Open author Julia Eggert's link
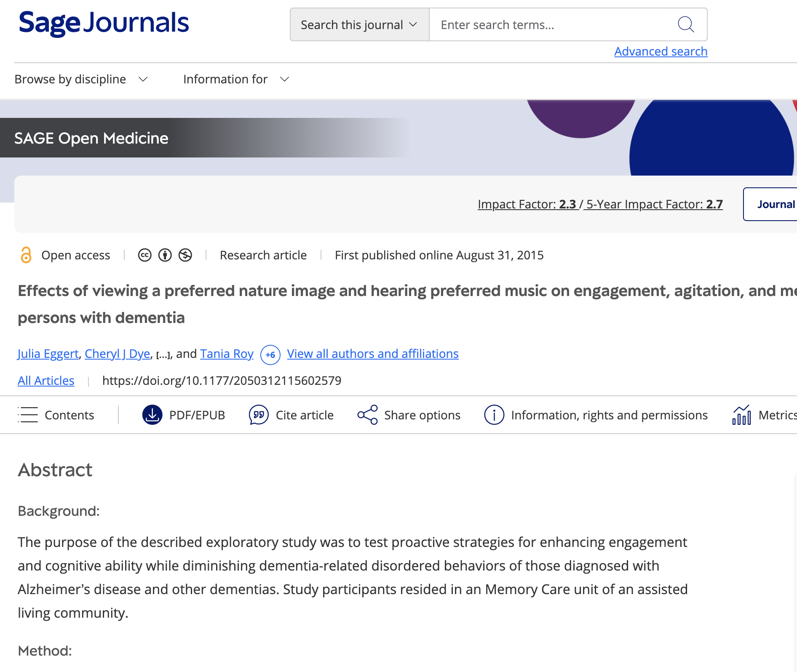 point(48,354)
